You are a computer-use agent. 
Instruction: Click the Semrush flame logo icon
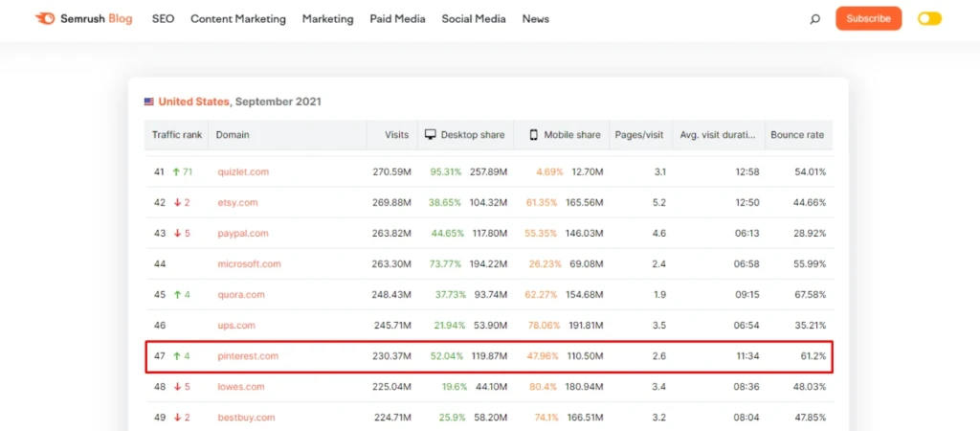[45, 19]
